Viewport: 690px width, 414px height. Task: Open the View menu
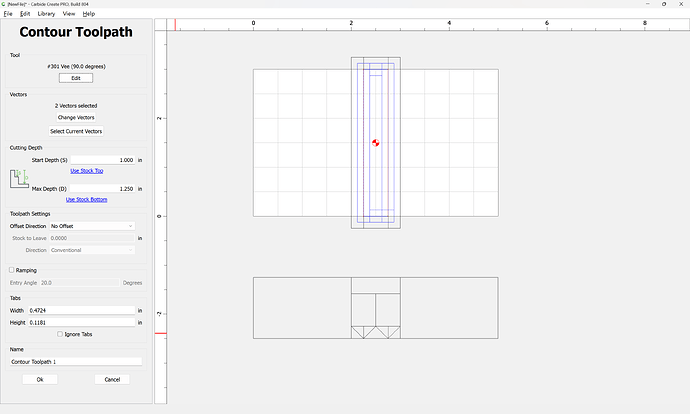[x=69, y=14]
